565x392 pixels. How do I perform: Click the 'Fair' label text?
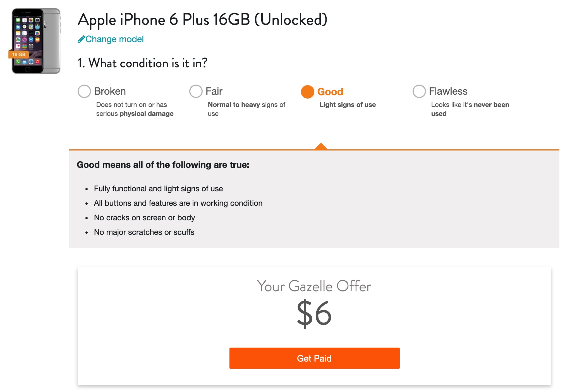tap(214, 91)
